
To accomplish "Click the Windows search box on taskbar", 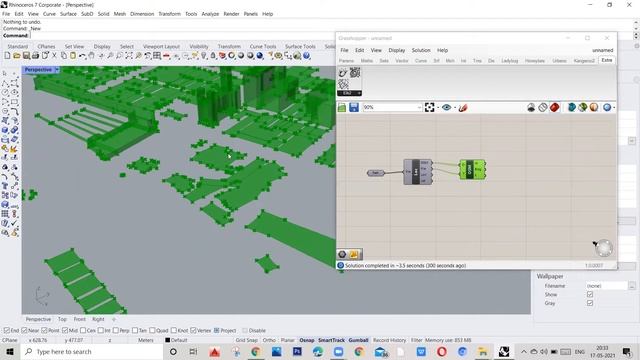I will [x=92, y=351].
